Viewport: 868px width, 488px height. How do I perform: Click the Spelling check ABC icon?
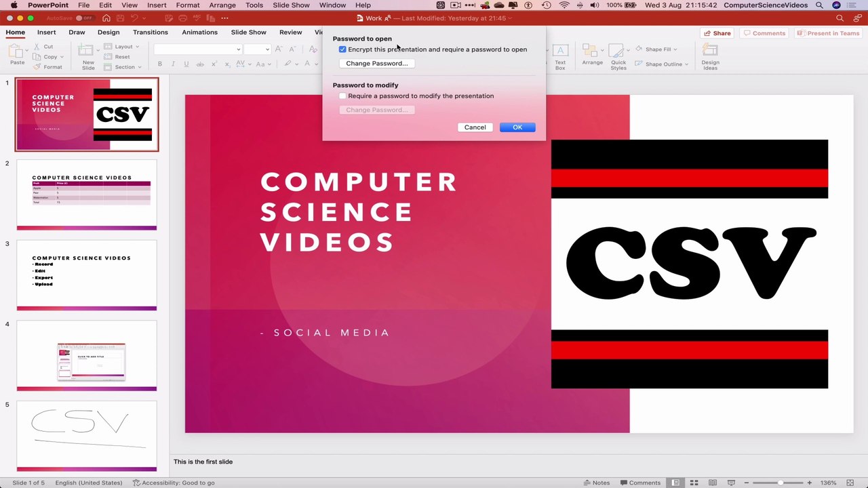tap(197, 18)
